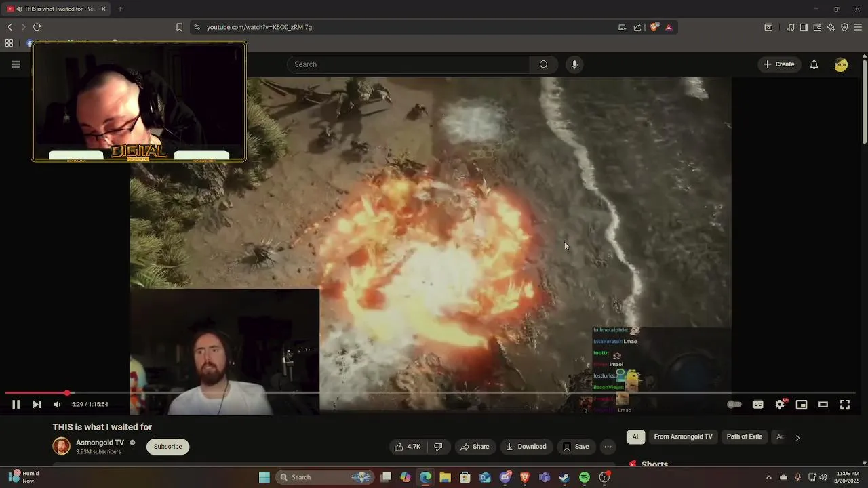Download the video
The image size is (868, 488).
pyautogui.click(x=526, y=447)
